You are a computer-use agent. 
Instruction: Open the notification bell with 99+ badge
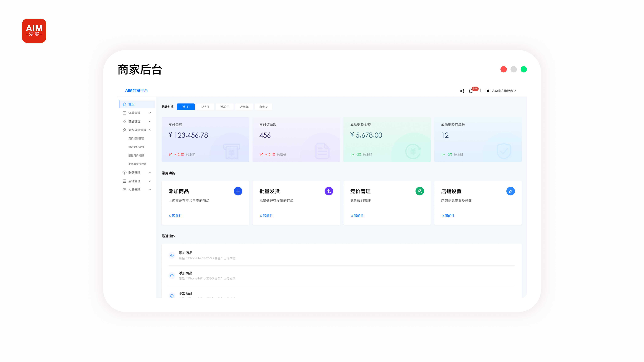pos(471,91)
